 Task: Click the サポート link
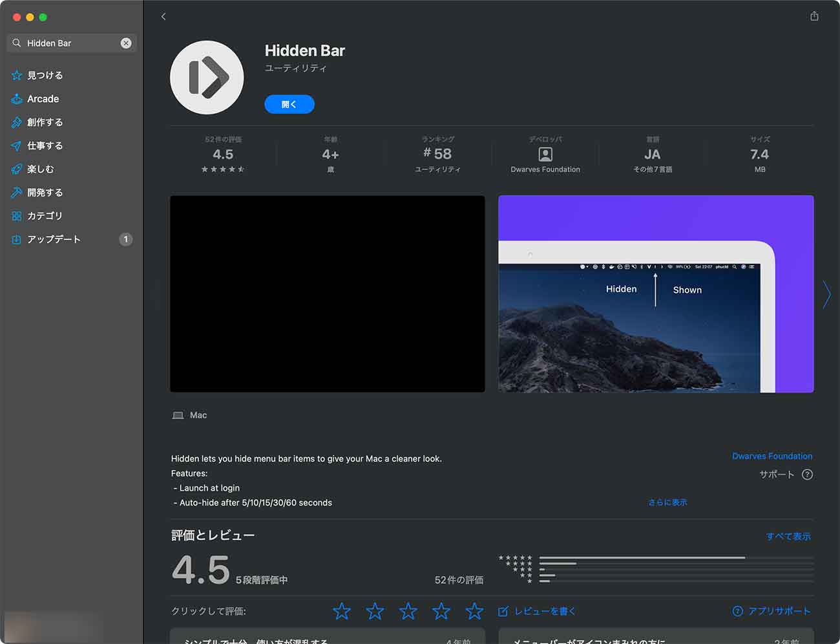[777, 475]
